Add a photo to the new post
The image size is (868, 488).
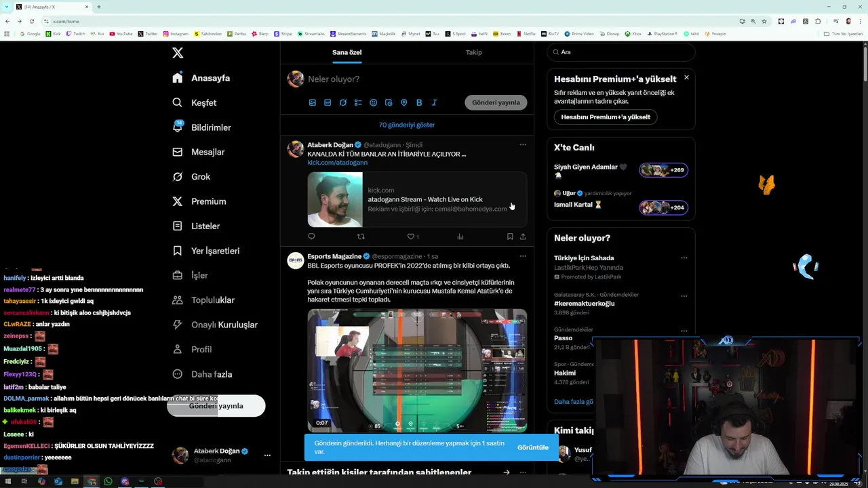pyautogui.click(x=313, y=102)
